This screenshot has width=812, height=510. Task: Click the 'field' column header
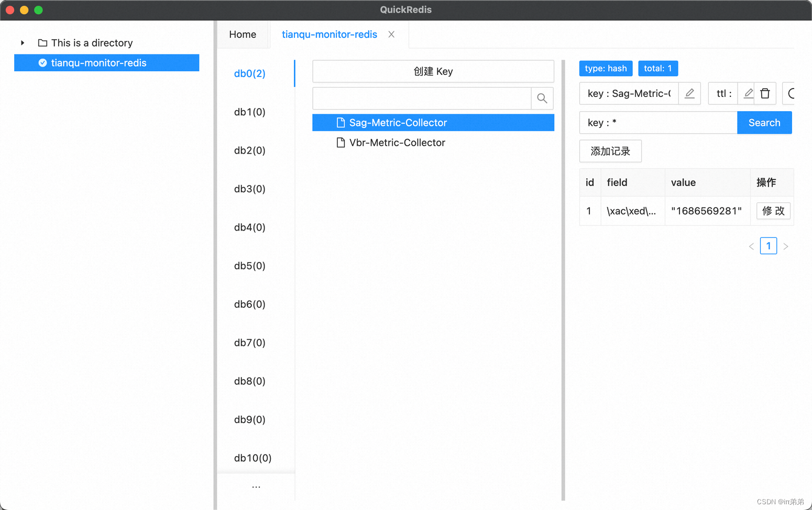point(633,182)
